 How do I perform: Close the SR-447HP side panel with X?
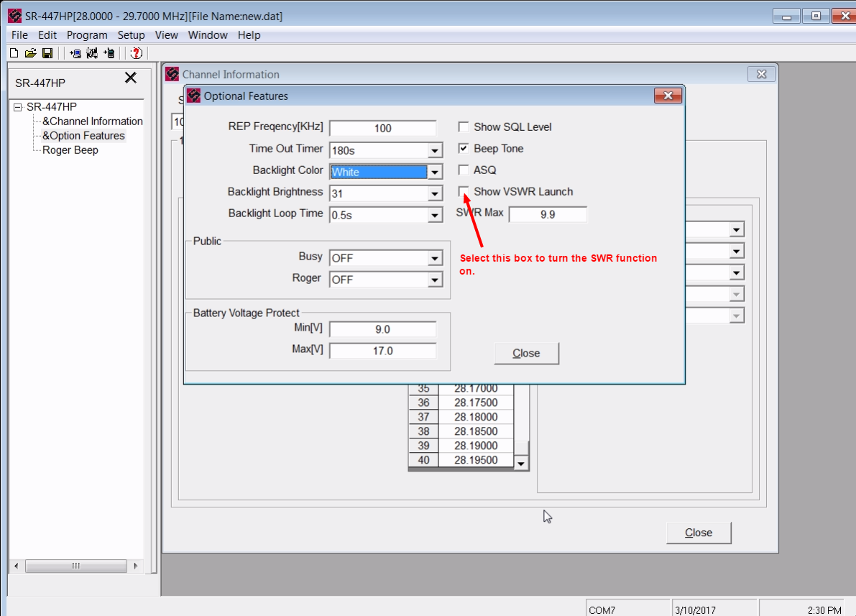click(x=131, y=78)
